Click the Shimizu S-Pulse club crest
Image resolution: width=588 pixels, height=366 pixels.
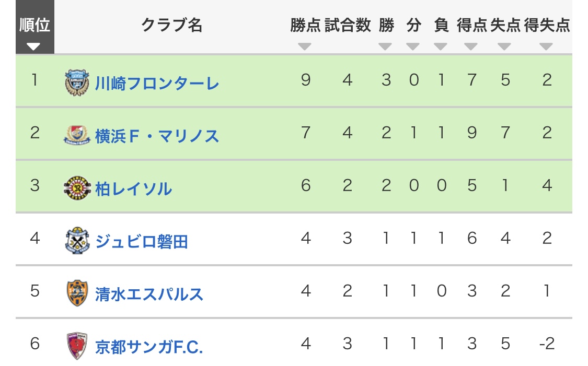pos(77,293)
